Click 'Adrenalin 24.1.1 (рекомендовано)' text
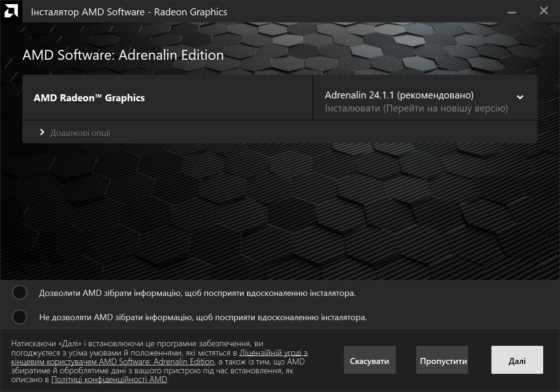Viewport: 560px width, 392px height. [399, 95]
